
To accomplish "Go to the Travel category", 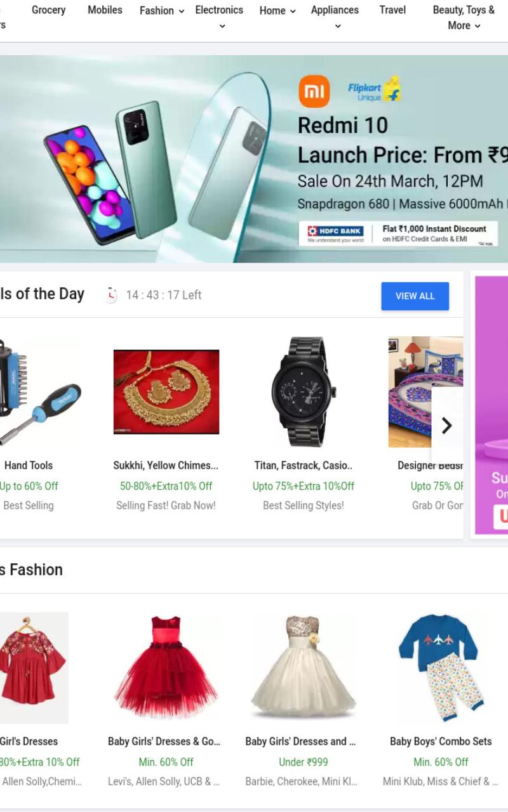I will click(392, 10).
